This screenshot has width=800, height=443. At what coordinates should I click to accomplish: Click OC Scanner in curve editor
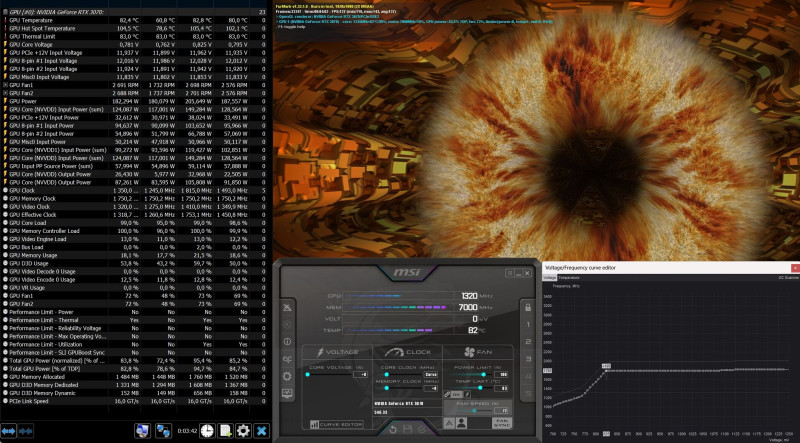(789, 278)
